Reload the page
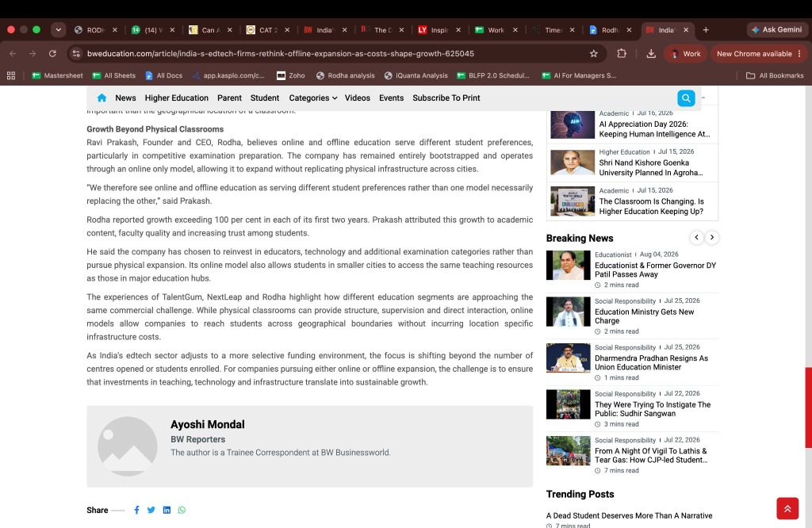This screenshot has height=528, width=812. tap(52, 53)
